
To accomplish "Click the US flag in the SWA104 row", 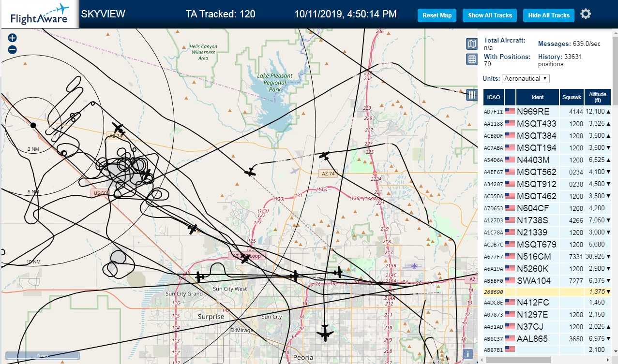I will (510, 280).
